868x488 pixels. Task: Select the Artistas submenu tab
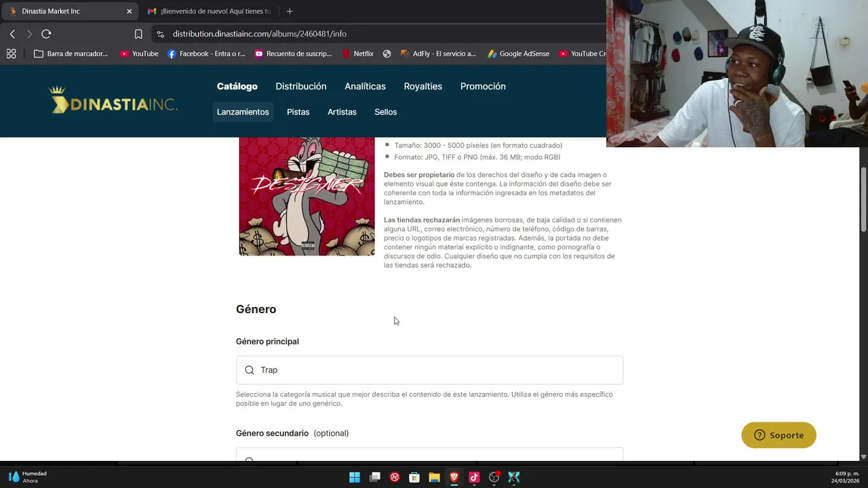tap(342, 112)
